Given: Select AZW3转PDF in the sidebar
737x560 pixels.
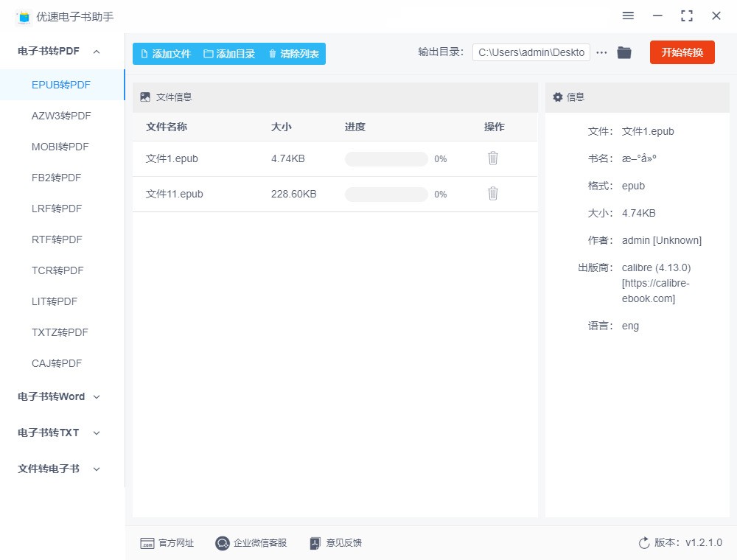Looking at the screenshot, I should pos(61,116).
